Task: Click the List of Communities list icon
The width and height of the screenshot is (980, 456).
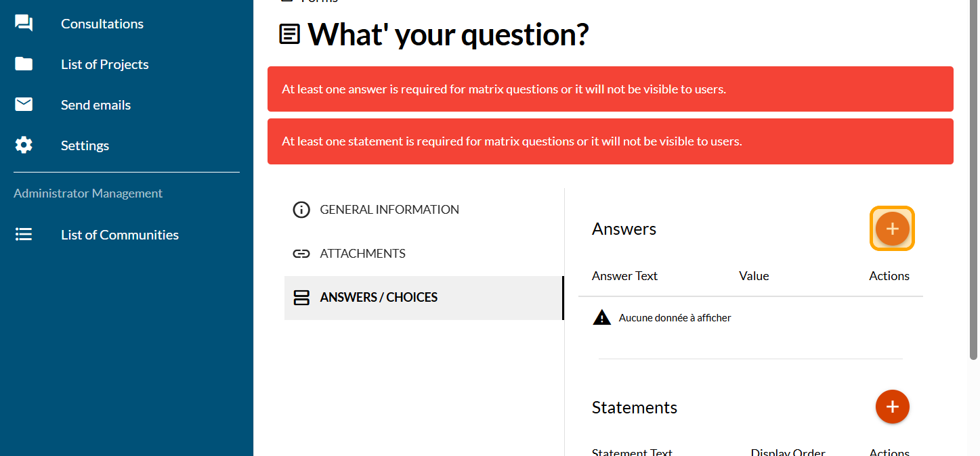Action: pos(24,235)
